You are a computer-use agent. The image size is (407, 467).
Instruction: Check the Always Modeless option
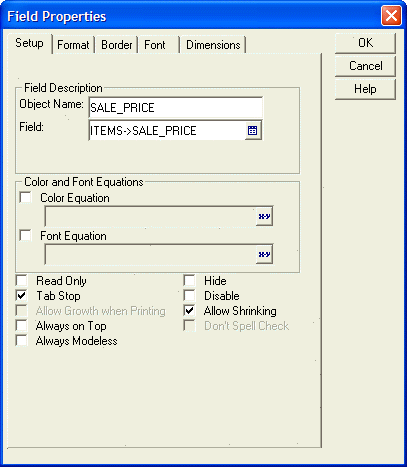click(x=22, y=341)
